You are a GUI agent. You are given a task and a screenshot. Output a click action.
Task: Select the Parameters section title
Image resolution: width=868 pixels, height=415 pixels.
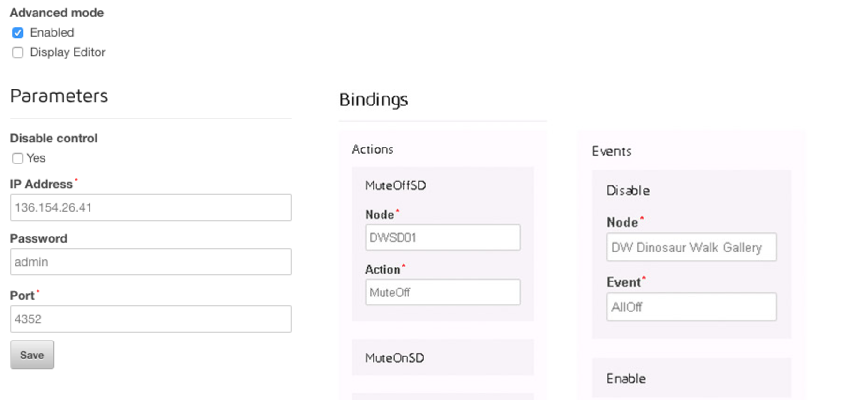(x=59, y=96)
